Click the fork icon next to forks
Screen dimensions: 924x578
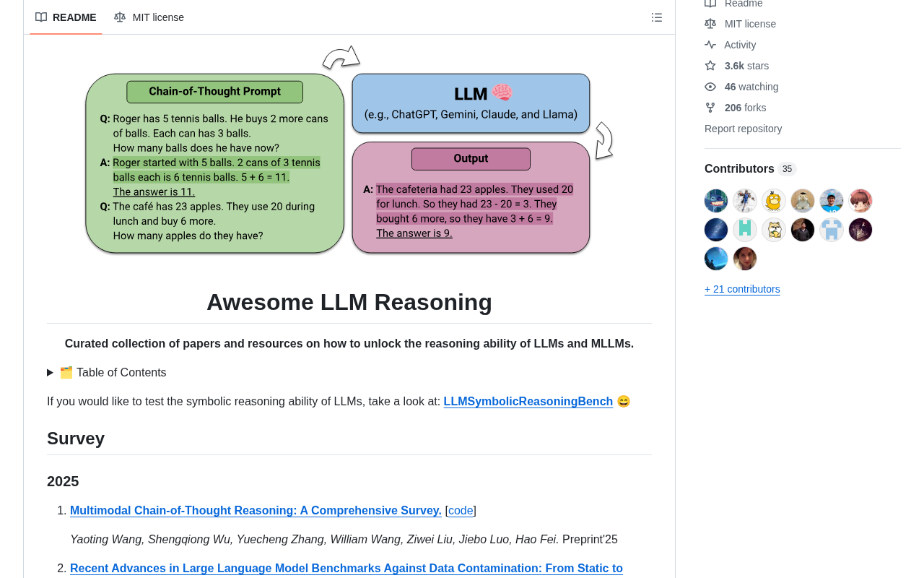click(x=710, y=108)
